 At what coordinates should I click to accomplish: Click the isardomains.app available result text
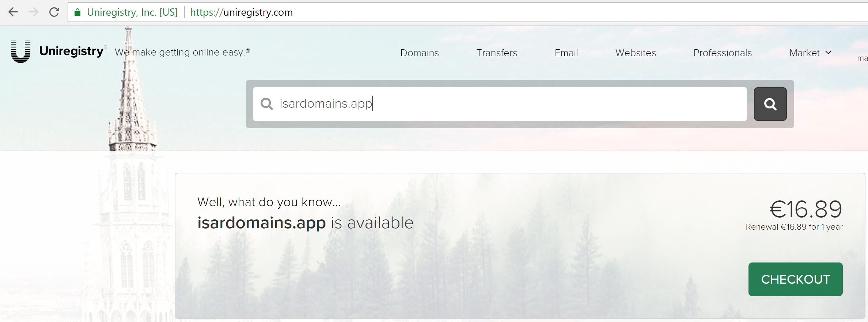[305, 223]
